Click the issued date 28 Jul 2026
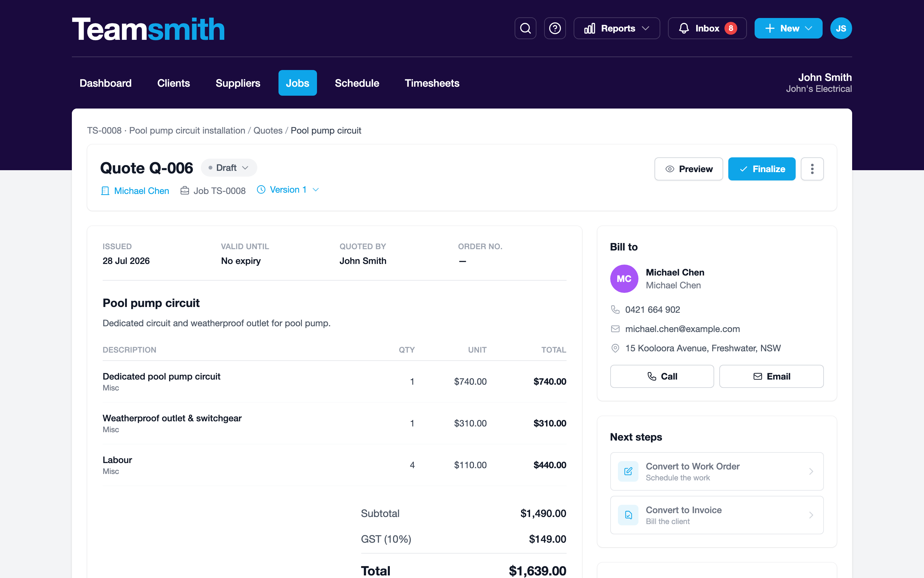Image resolution: width=924 pixels, height=578 pixels. pyautogui.click(x=126, y=261)
